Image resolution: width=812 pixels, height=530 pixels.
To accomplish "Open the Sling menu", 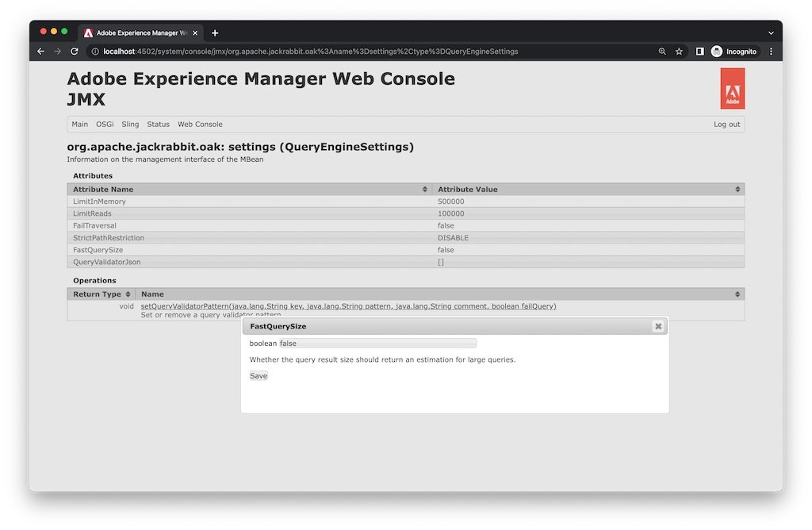I will pyautogui.click(x=130, y=125).
